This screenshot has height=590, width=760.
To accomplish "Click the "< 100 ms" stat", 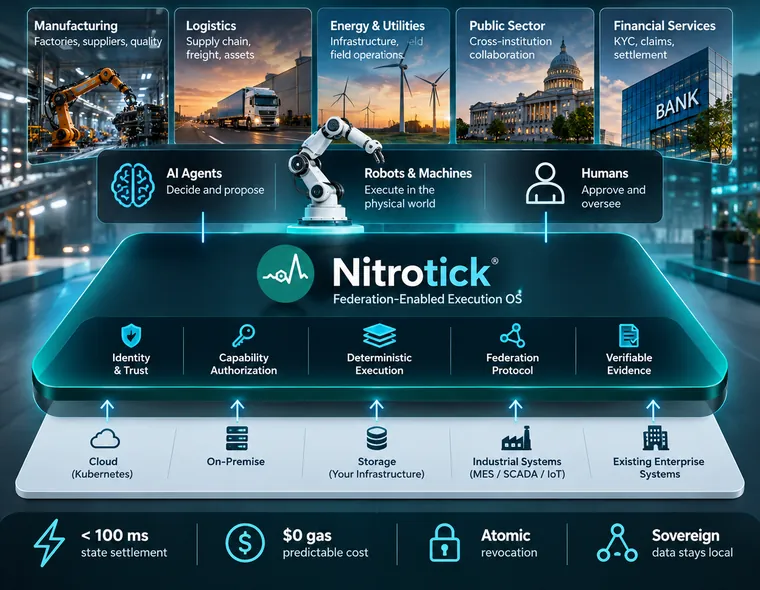I will [x=115, y=536].
